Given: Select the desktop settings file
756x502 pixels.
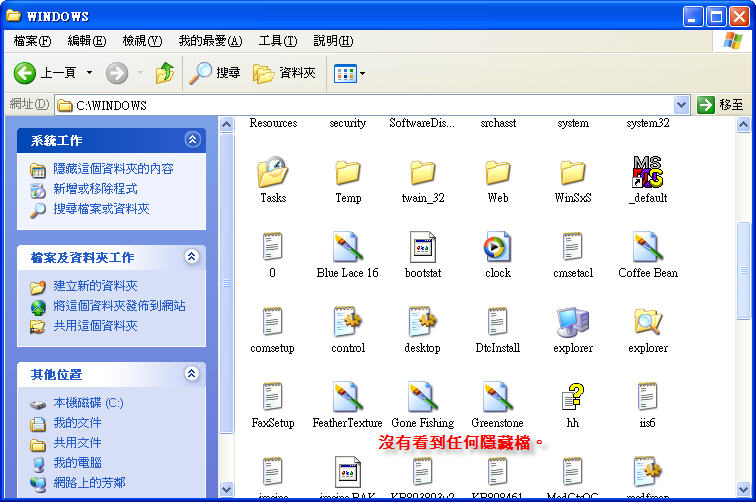Looking at the screenshot, I should 423,330.
